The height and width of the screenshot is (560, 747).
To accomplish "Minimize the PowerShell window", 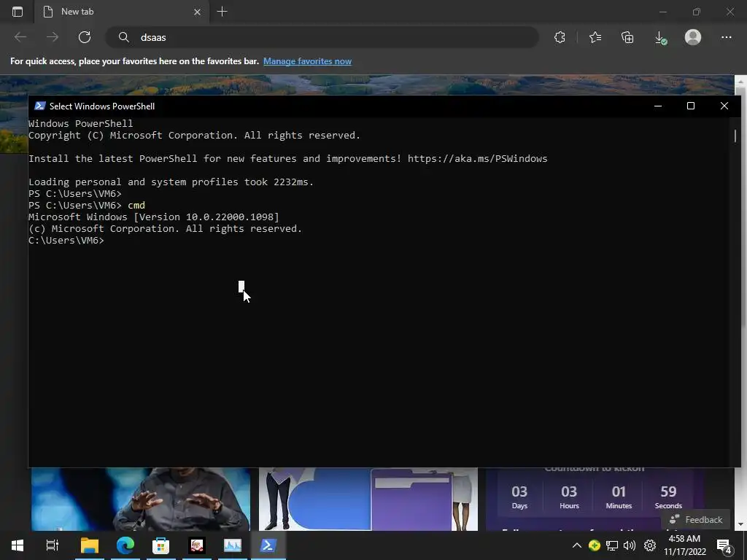I will click(x=658, y=106).
